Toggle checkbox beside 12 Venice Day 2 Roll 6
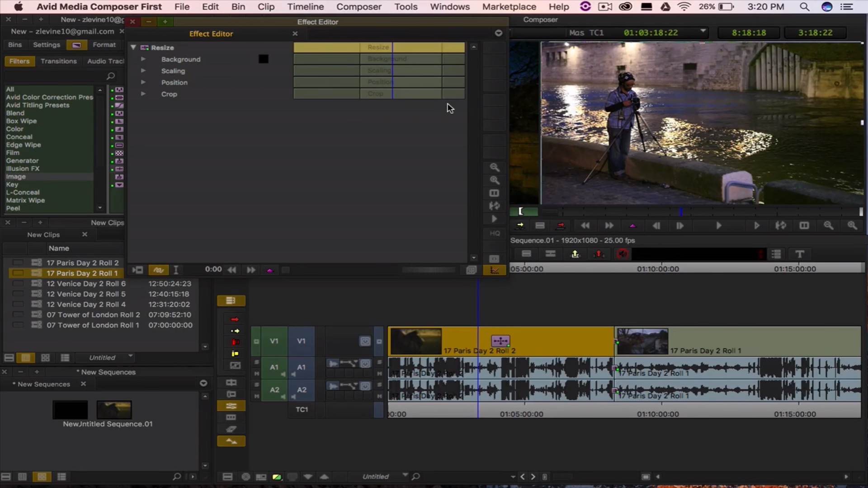 [18, 284]
